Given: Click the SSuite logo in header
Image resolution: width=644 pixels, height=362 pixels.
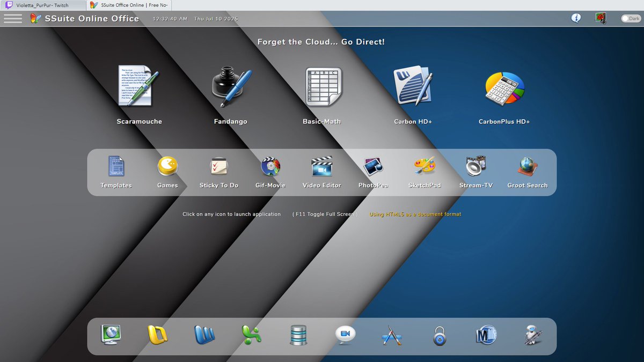Looking at the screenshot, I should [x=35, y=18].
